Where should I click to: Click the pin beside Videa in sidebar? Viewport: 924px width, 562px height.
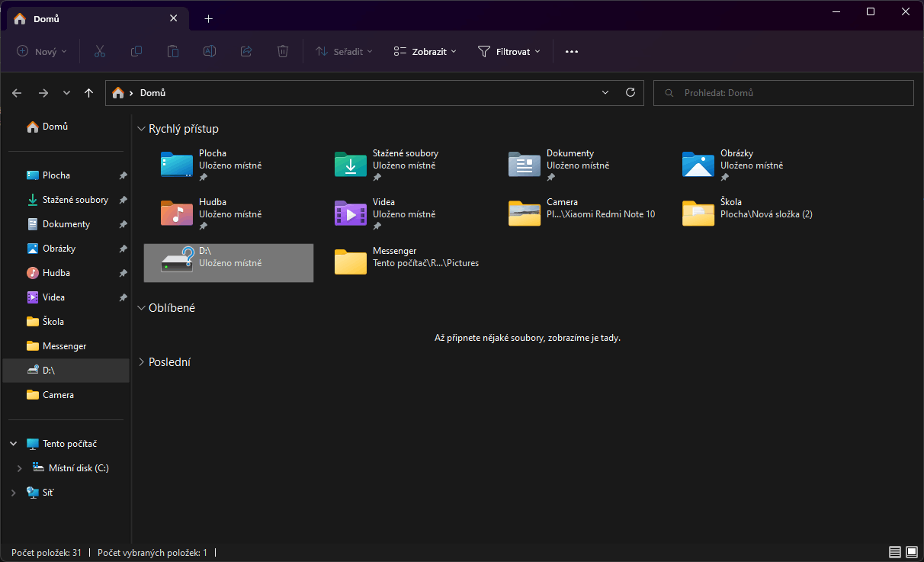tap(123, 297)
